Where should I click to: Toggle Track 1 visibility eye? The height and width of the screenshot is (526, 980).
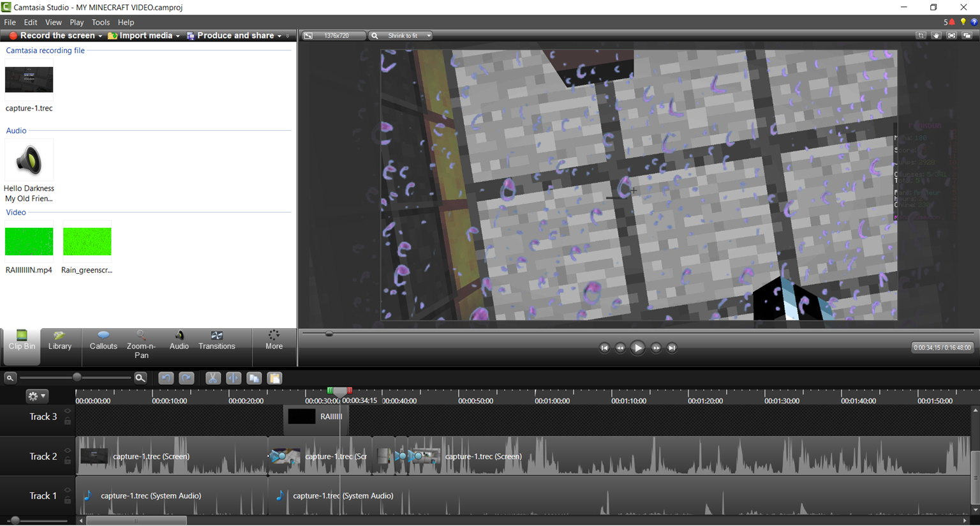(x=68, y=491)
